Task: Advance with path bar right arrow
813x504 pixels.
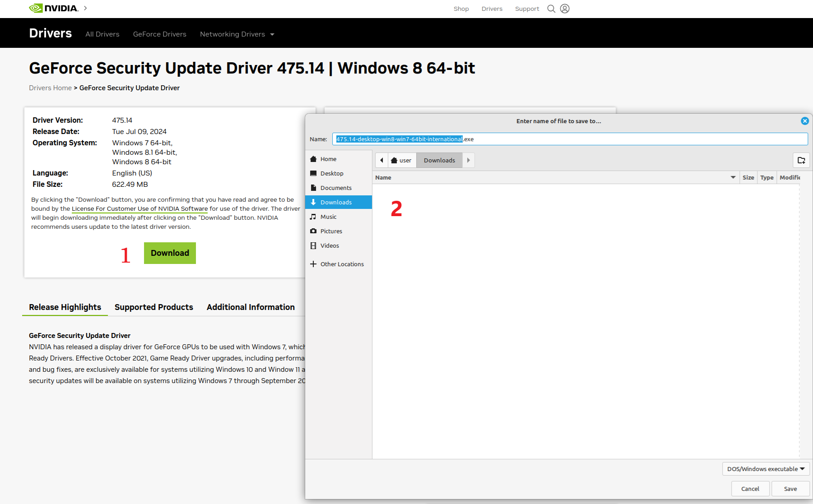Action: [469, 160]
